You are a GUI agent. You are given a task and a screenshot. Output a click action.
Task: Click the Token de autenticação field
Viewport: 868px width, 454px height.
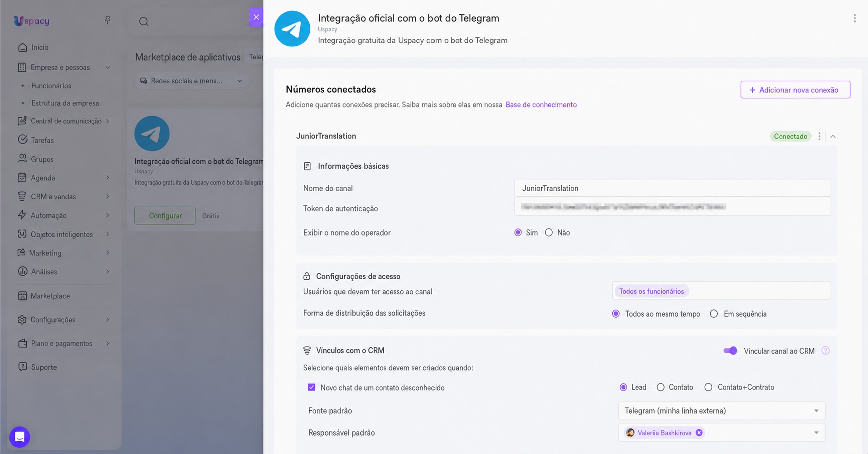pyautogui.click(x=672, y=207)
